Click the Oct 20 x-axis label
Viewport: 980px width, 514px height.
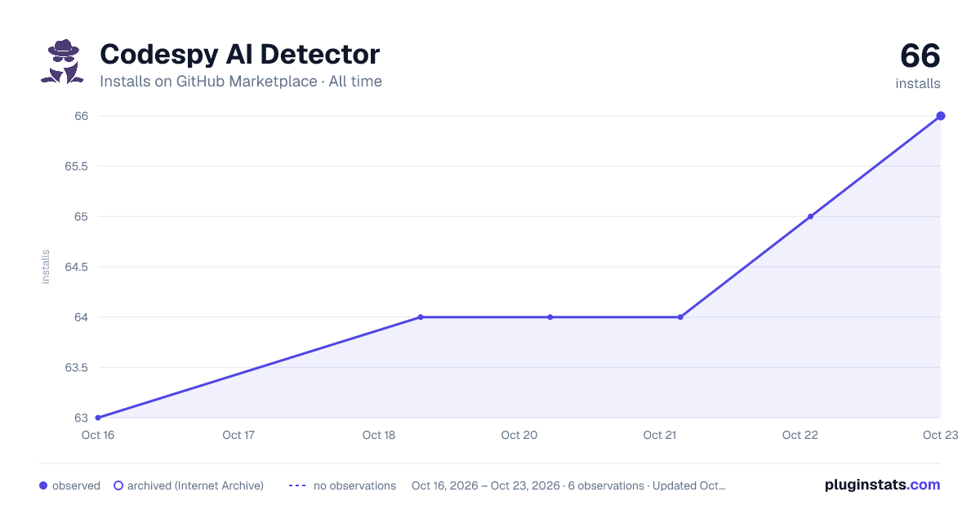tap(519, 435)
